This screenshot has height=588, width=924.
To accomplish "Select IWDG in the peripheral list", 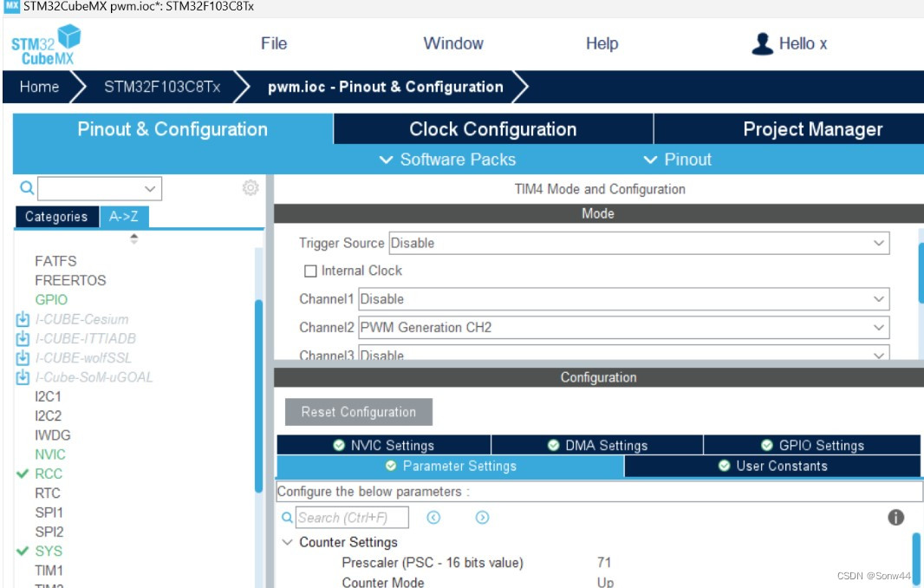I will [x=53, y=435].
